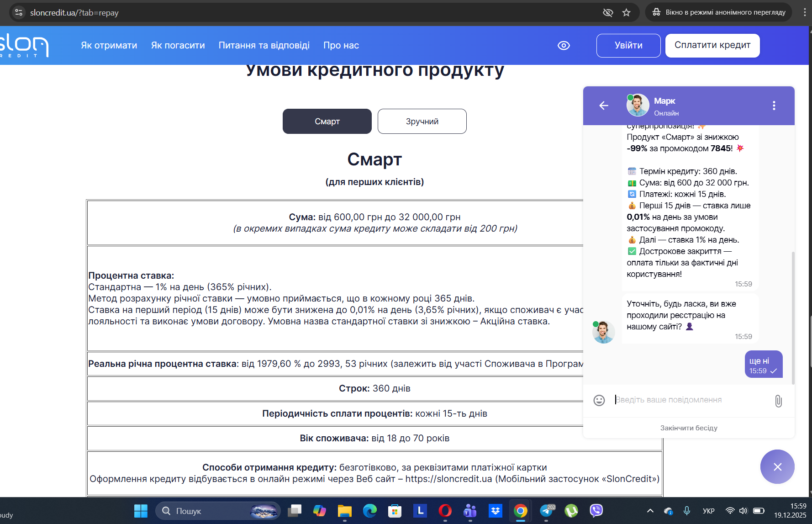This screenshot has width=812, height=524.
Task: Click the "Вік споживача" table row
Action: (x=374, y=438)
